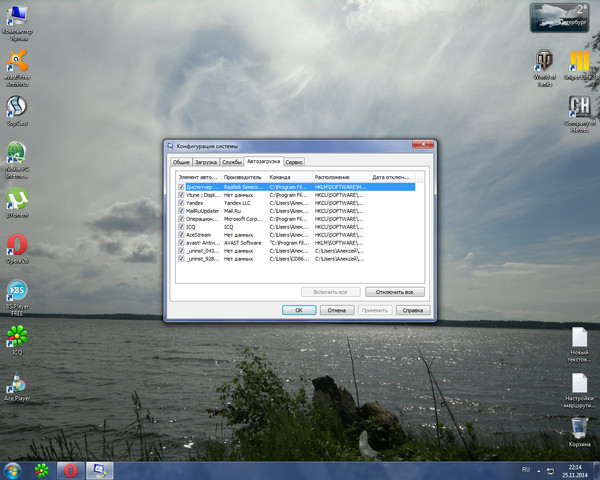Sort by the Элемент авто... column header
Image resolution: width=600 pixels, height=480 pixels.
tap(198, 177)
